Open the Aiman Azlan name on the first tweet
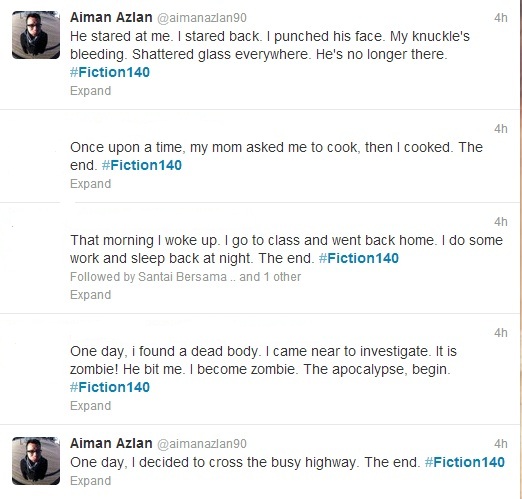This screenshot has width=522, height=499. pyautogui.click(x=111, y=17)
